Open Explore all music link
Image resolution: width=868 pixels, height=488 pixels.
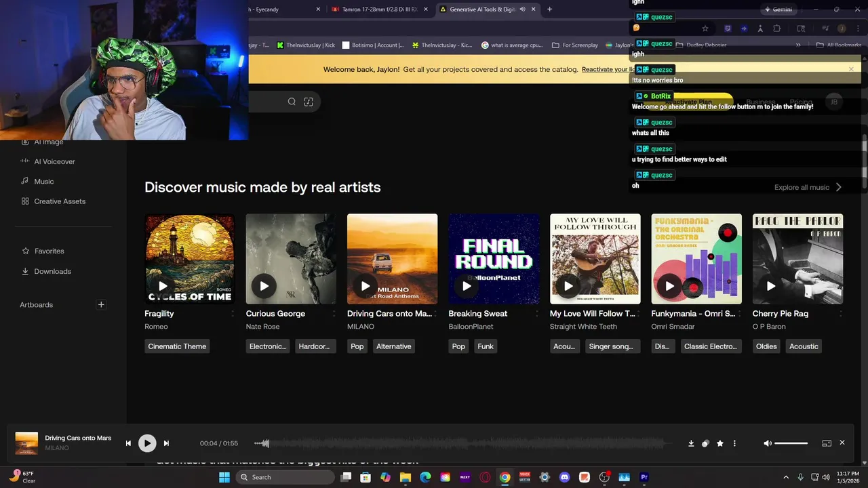coord(808,187)
